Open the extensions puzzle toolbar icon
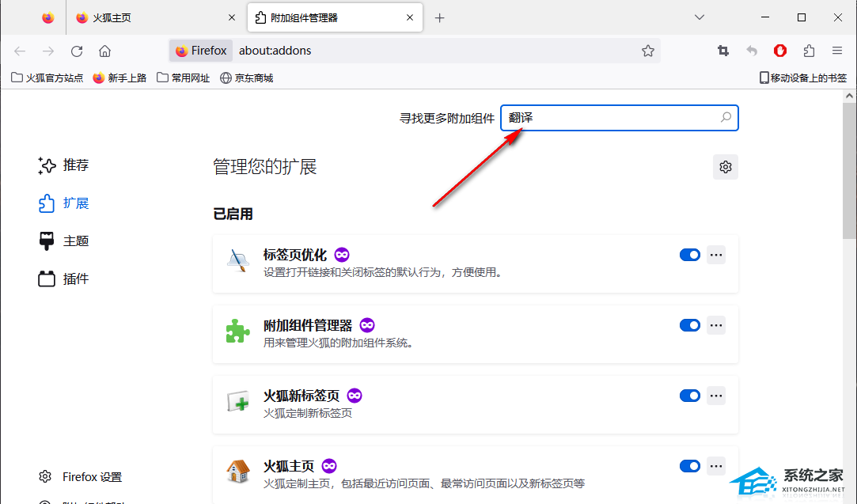Viewport: 857px width, 504px height. (809, 51)
